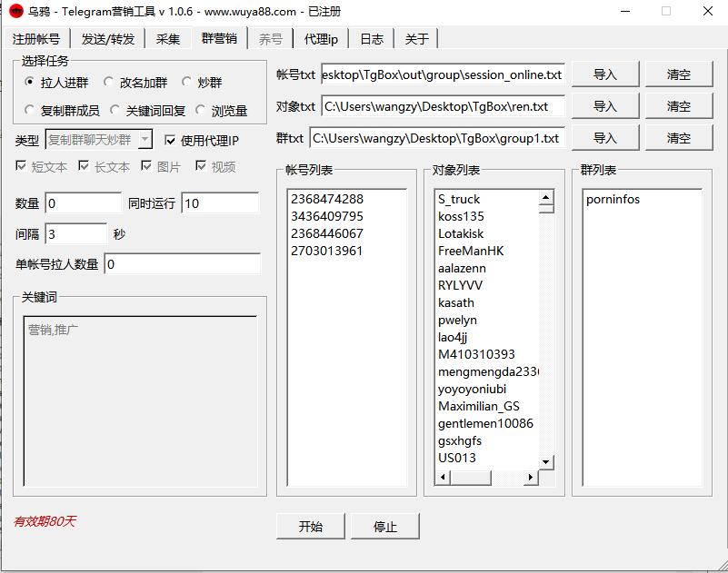Image resolution: width=728 pixels, height=573 pixels.
Task: Click 导入 button for 对象txt
Action: pyautogui.click(x=605, y=106)
